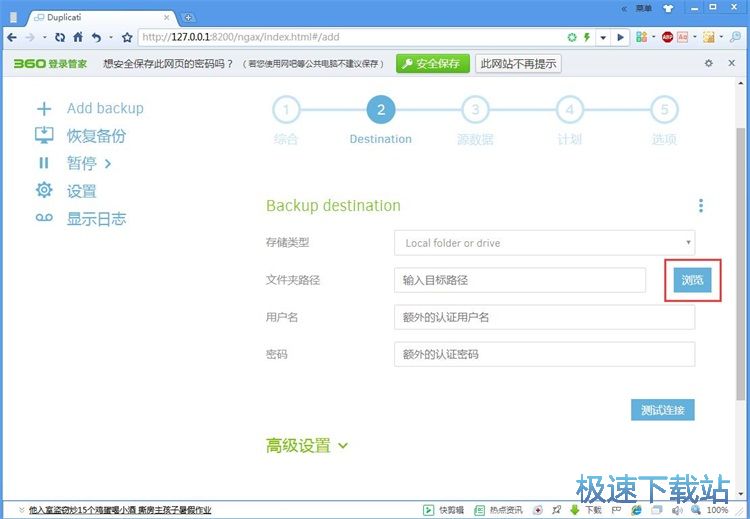
Task: Expand the 存储类型 storage type dropdown
Action: click(x=544, y=243)
